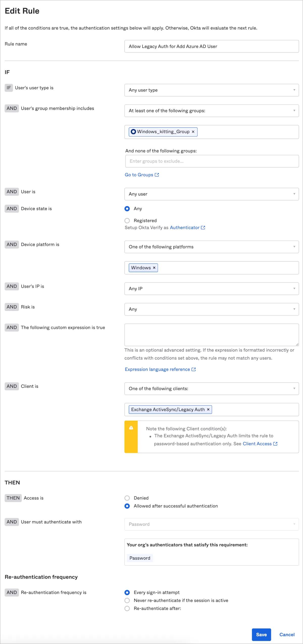This screenshot has width=303, height=644.
Task: Open the Any user type dropdown
Action: click(212, 90)
